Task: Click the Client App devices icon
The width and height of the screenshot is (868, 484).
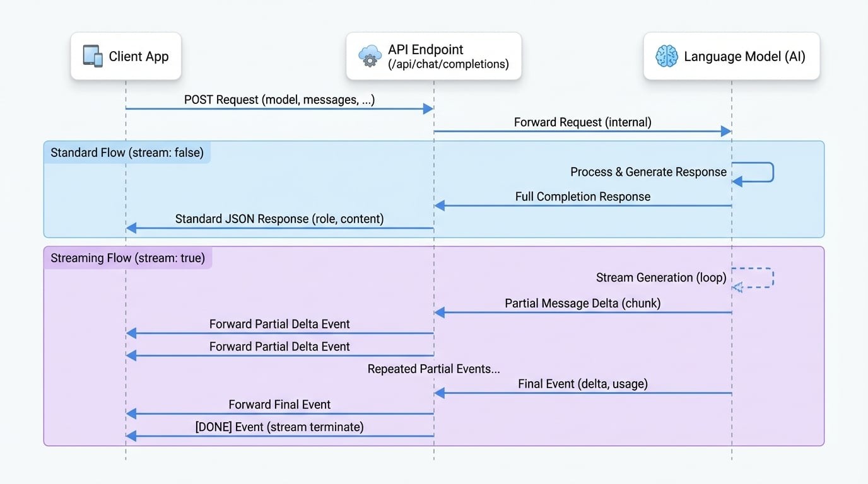Action: 93,56
